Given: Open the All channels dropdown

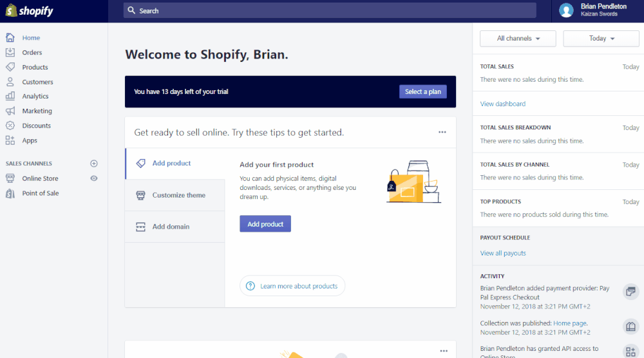Looking at the screenshot, I should click(518, 38).
